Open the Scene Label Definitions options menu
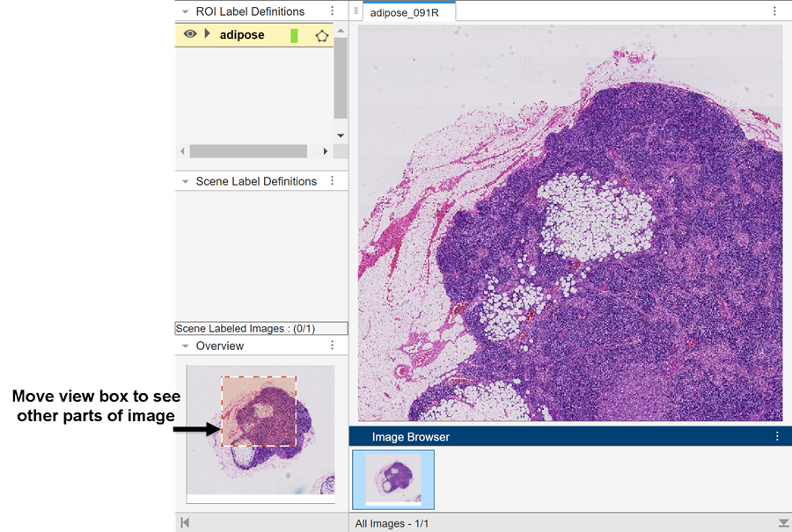The height and width of the screenshot is (532, 792). [x=332, y=180]
